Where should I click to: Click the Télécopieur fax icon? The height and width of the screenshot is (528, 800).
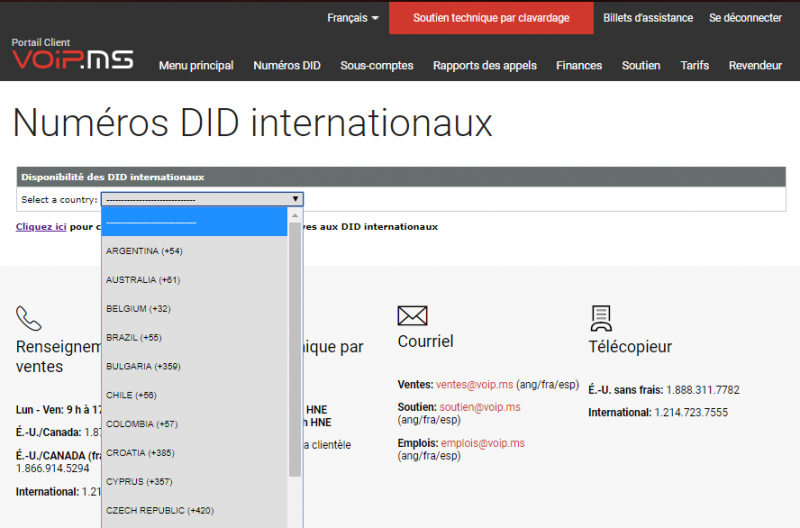coord(601,318)
